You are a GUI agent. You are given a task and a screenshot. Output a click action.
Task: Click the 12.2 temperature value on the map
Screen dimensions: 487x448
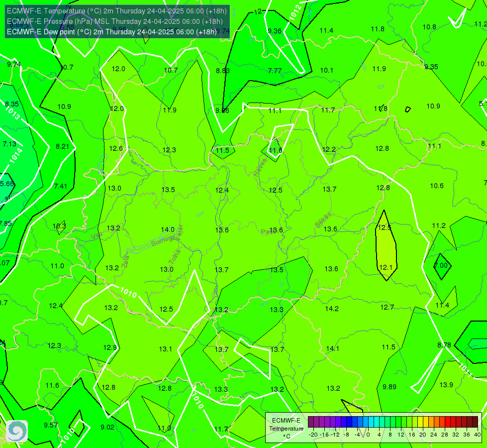[329, 149]
